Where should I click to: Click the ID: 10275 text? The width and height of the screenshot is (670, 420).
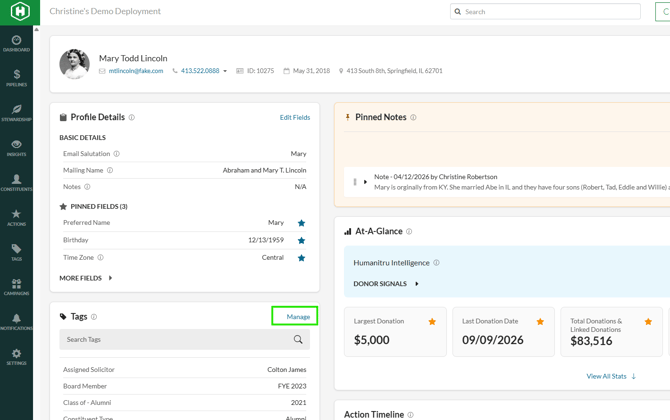[x=260, y=71]
